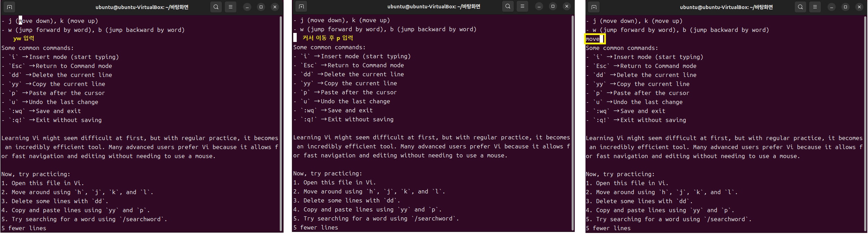Open hamburger menu in left terminal
This screenshot has height=234, width=868.
231,7
